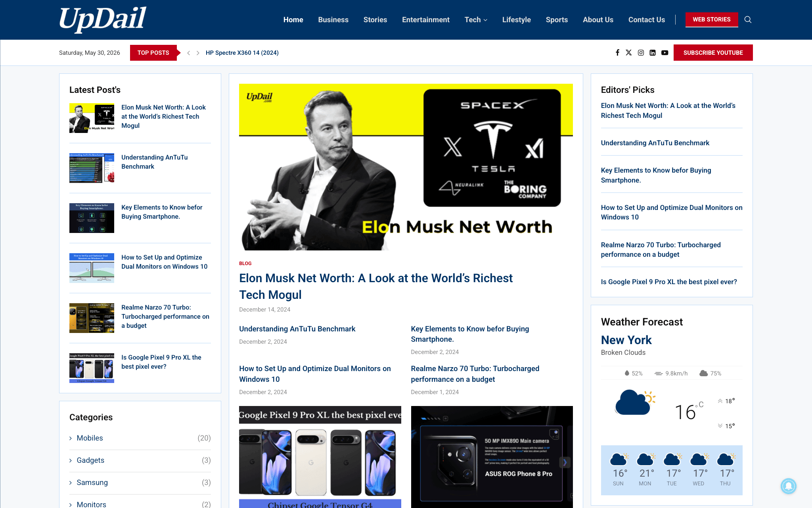Click the WEB STORIES button
812x508 pixels.
(712, 19)
